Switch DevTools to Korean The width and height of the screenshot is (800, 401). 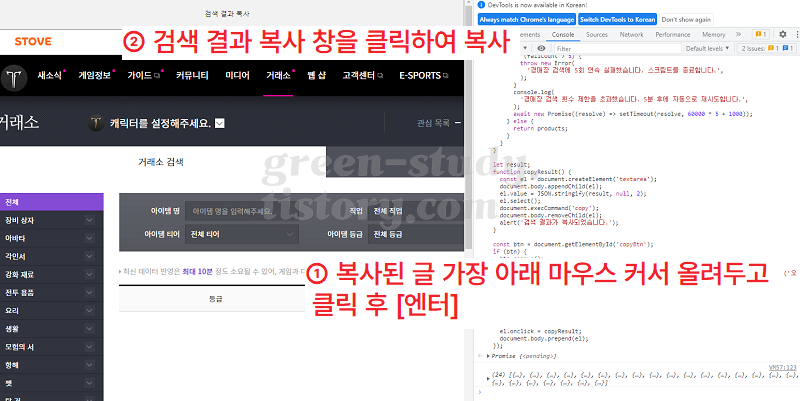pyautogui.click(x=617, y=19)
